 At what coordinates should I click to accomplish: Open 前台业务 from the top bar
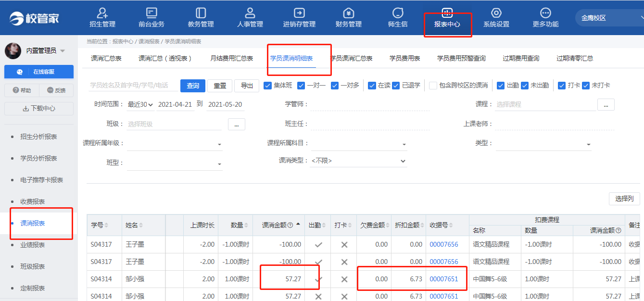[152, 18]
